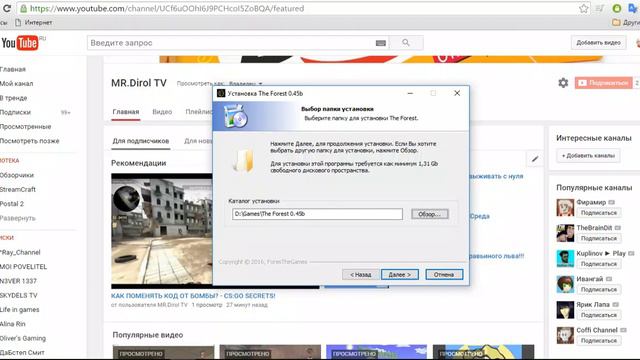Click the MR.Dirol TV channel name
This screenshot has width=640, height=360.
tap(139, 83)
